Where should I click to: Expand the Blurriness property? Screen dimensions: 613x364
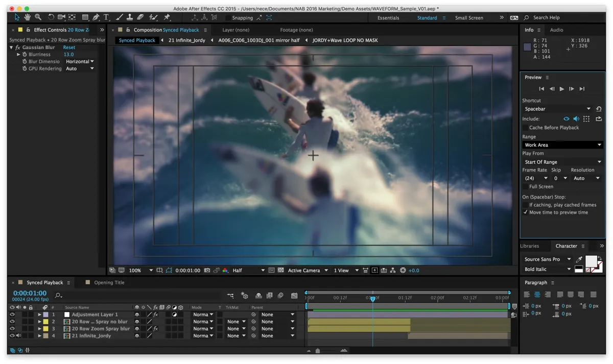coord(19,54)
